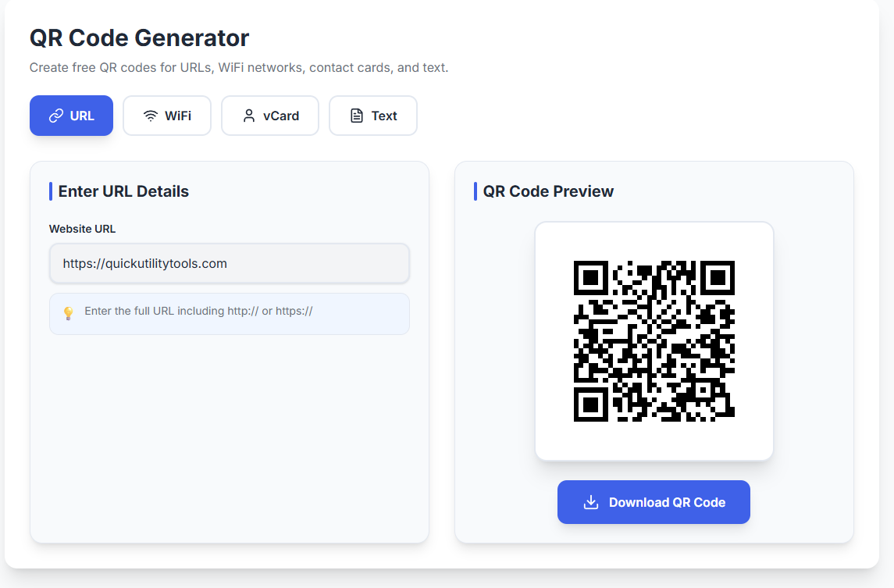Open the vCard generator tab
894x588 pixels.
269,115
